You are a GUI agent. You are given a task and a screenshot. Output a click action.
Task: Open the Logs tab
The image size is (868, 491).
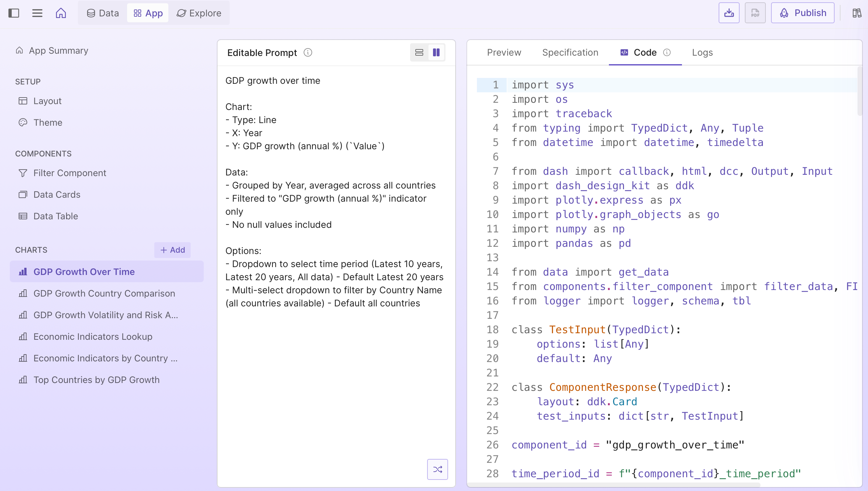702,52
